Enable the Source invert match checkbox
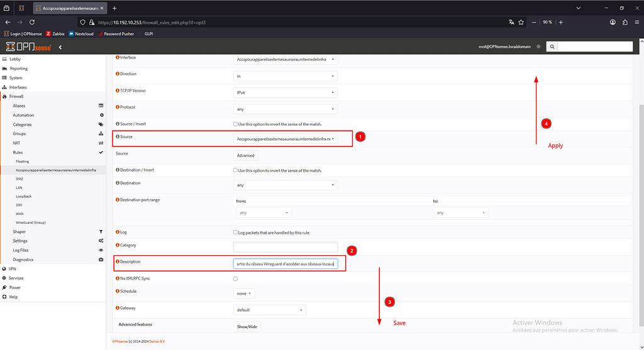Image resolution: width=644 pixels, height=350 pixels. 235,124
